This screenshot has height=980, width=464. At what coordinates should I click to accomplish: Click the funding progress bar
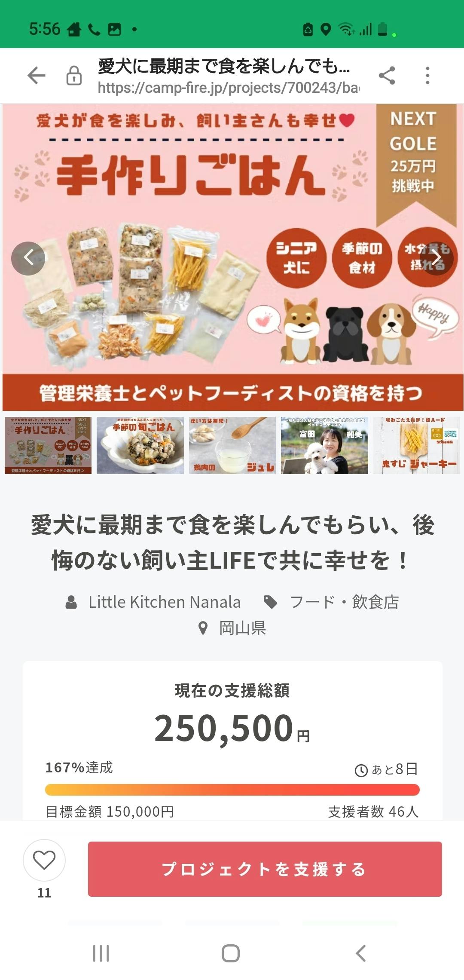coord(232,790)
